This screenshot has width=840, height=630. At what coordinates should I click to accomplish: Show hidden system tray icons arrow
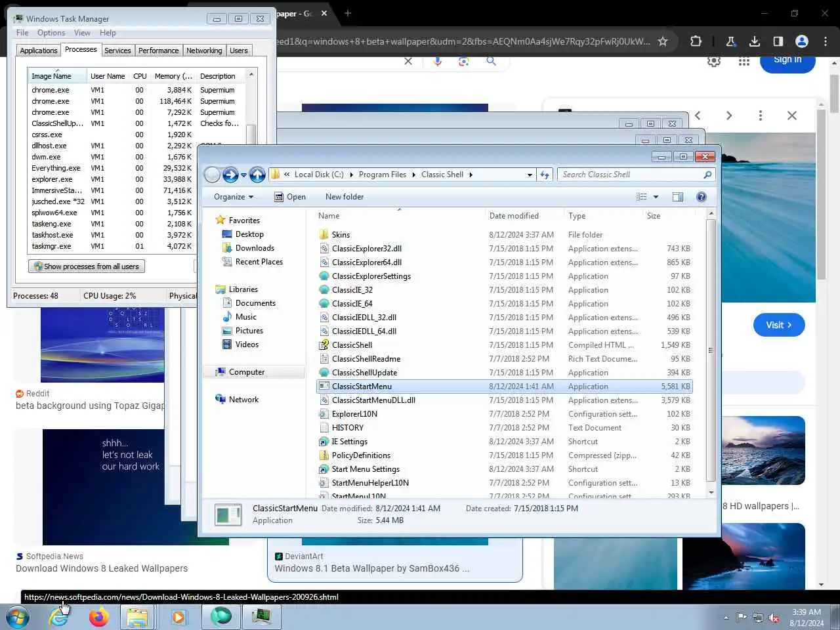pos(726,618)
